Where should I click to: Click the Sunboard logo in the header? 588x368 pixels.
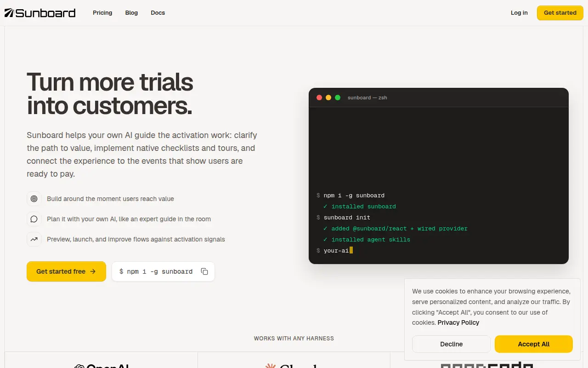pos(40,13)
